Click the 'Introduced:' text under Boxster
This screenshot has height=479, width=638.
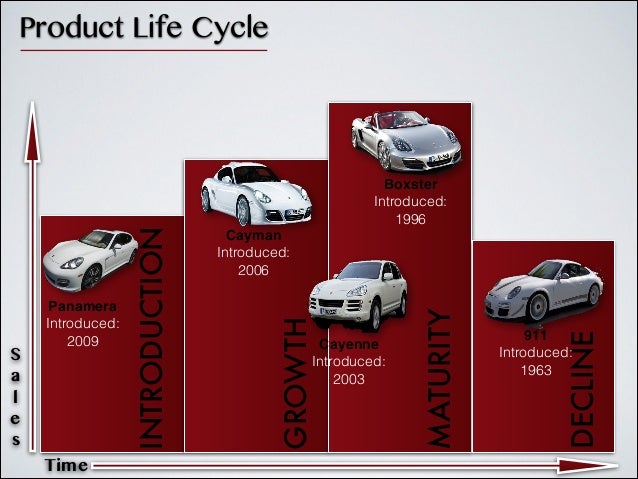411,201
